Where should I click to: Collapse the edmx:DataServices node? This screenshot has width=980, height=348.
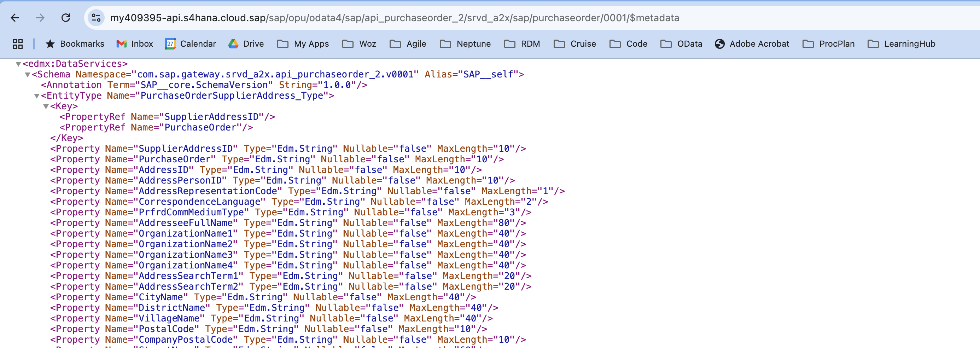click(18, 64)
